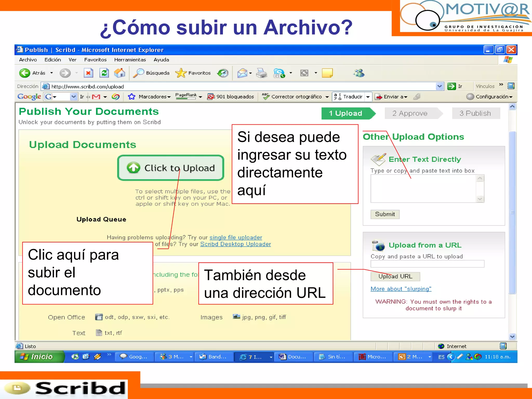Click the 901 bloqueados popup blocker
The width and height of the screenshot is (532, 399).
[x=230, y=97]
